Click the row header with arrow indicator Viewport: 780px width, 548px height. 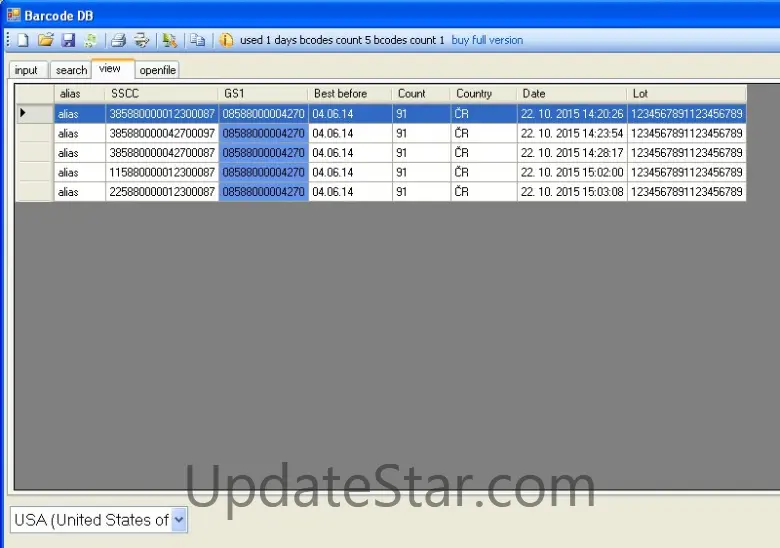34,113
